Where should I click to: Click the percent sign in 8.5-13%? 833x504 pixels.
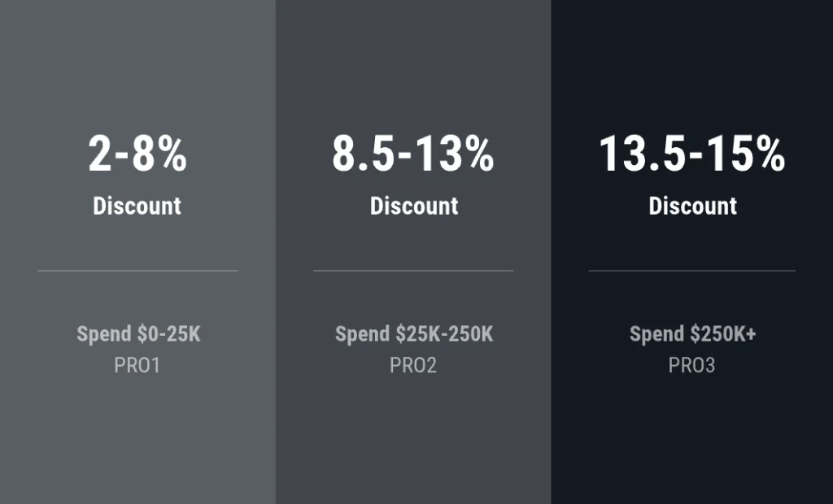pos(478,154)
